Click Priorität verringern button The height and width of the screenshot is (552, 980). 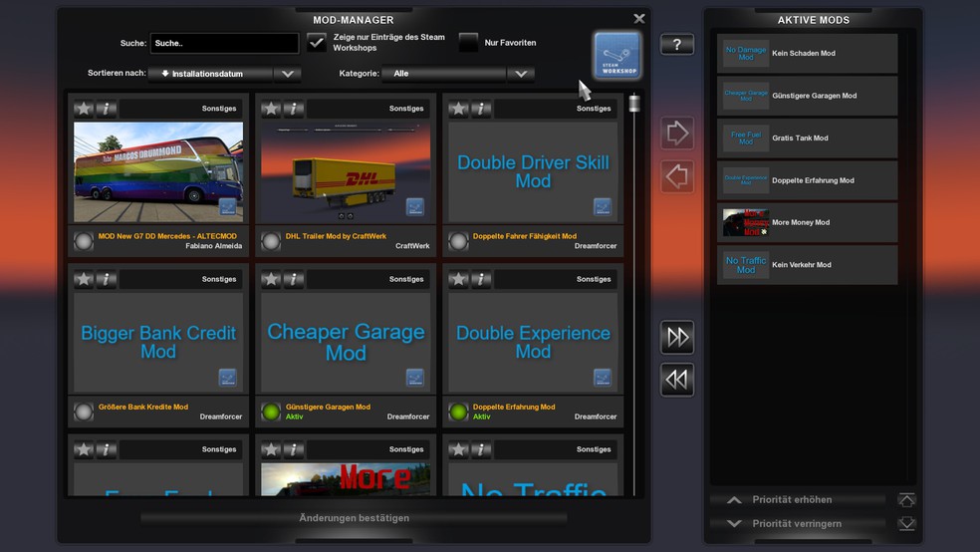(x=798, y=524)
